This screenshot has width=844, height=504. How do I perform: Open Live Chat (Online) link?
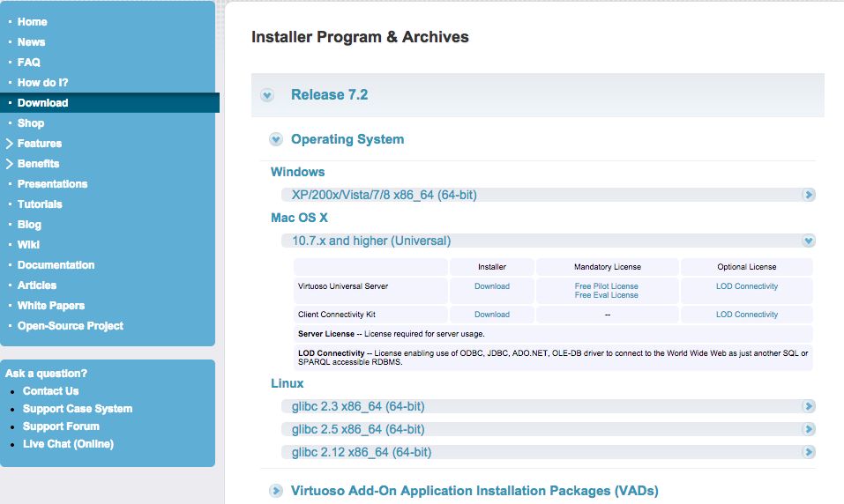pyautogui.click(x=69, y=444)
